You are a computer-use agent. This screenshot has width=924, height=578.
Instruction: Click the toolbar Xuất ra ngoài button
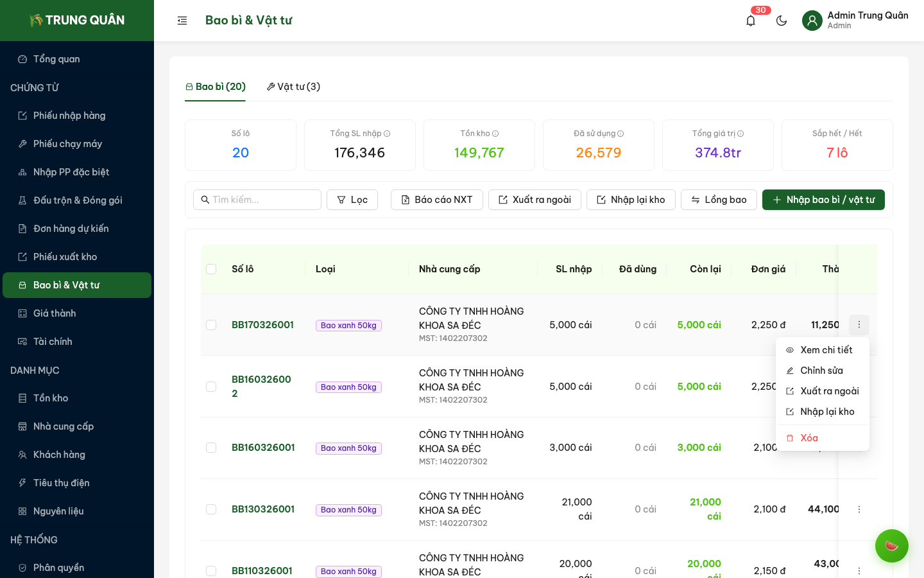tap(535, 200)
